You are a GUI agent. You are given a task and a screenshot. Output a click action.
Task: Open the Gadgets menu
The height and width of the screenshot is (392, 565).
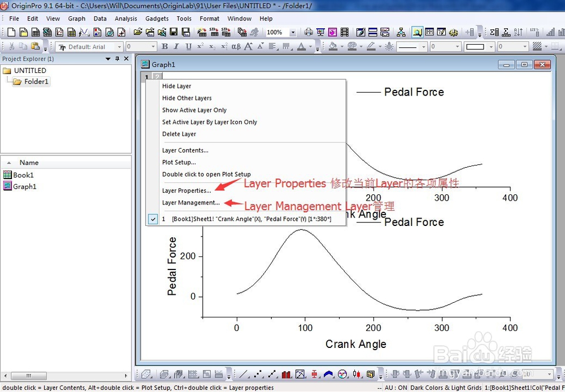(157, 19)
